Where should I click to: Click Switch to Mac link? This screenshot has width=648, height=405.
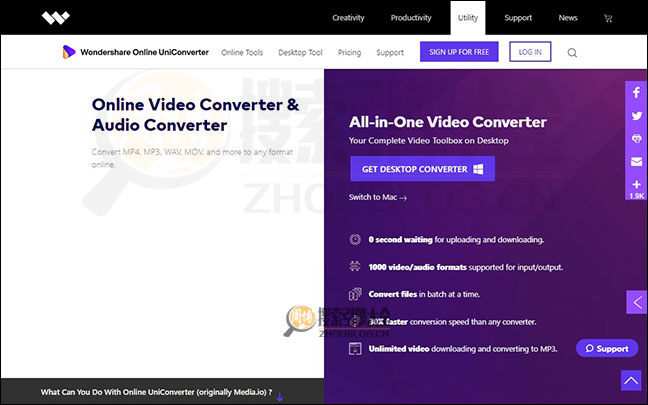pos(378,197)
